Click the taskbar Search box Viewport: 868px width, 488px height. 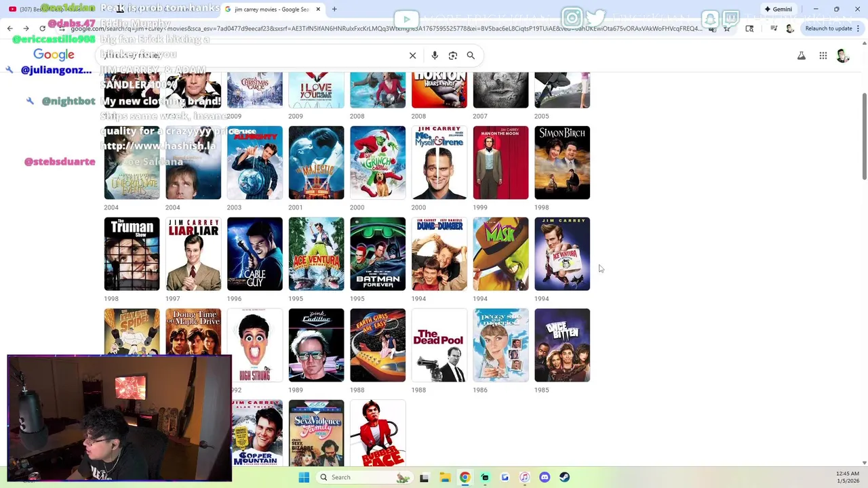click(363, 477)
